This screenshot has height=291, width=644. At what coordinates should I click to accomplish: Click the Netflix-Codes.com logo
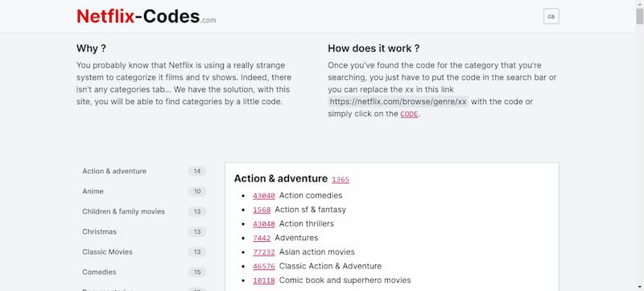[x=147, y=16]
